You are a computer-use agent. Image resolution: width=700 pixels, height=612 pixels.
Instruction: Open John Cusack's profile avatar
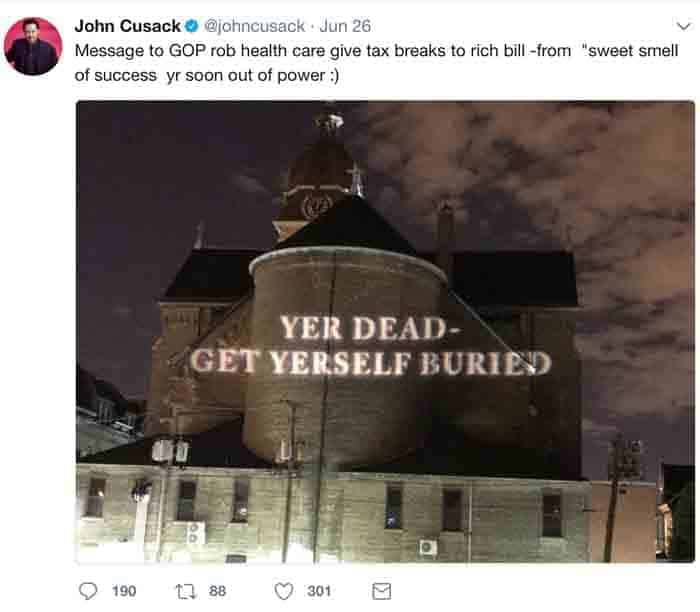[x=33, y=46]
